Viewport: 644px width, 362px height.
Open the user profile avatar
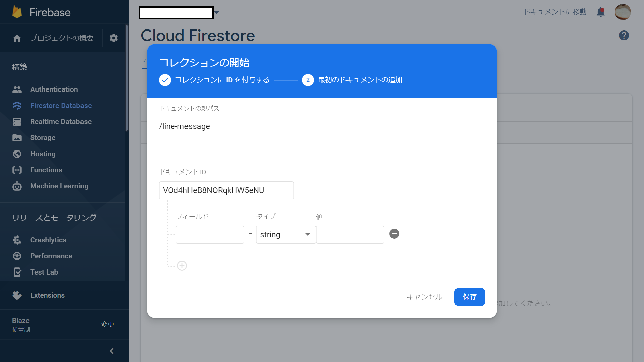tap(623, 12)
